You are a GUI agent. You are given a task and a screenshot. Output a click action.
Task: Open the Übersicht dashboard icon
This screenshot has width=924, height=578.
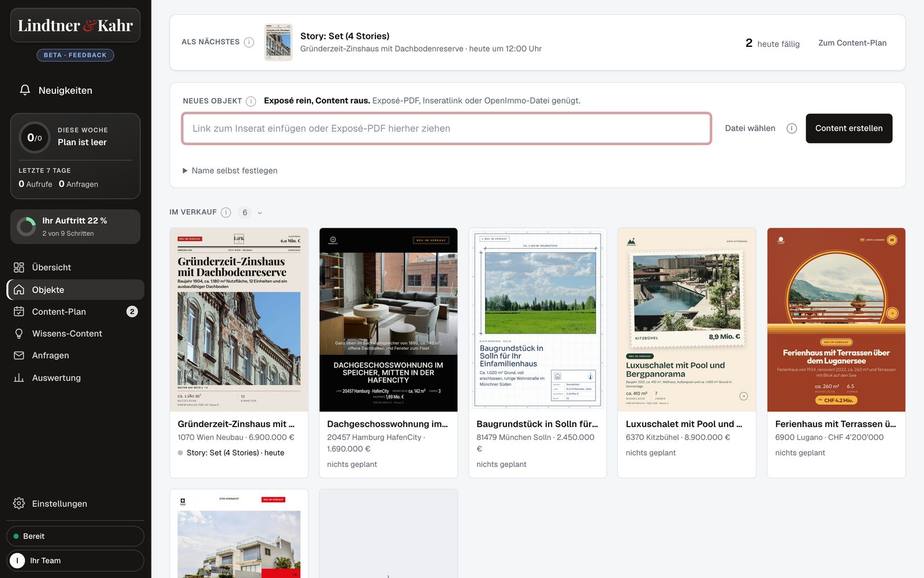click(19, 268)
